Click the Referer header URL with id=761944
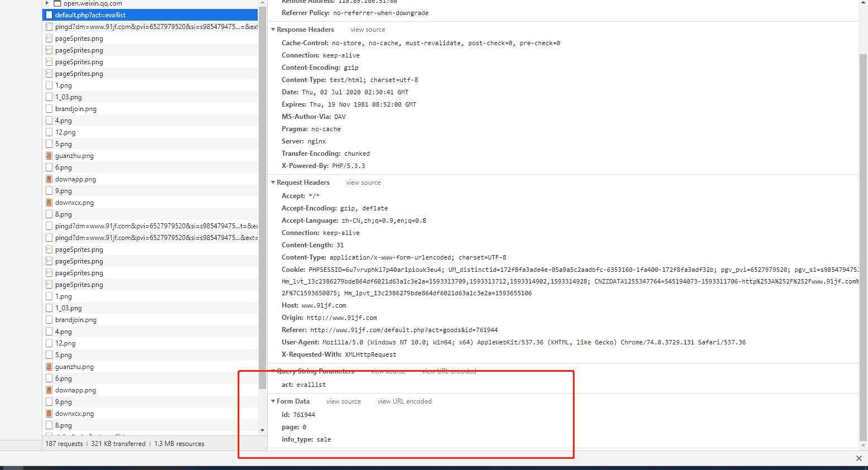This screenshot has width=868, height=470. (404, 330)
